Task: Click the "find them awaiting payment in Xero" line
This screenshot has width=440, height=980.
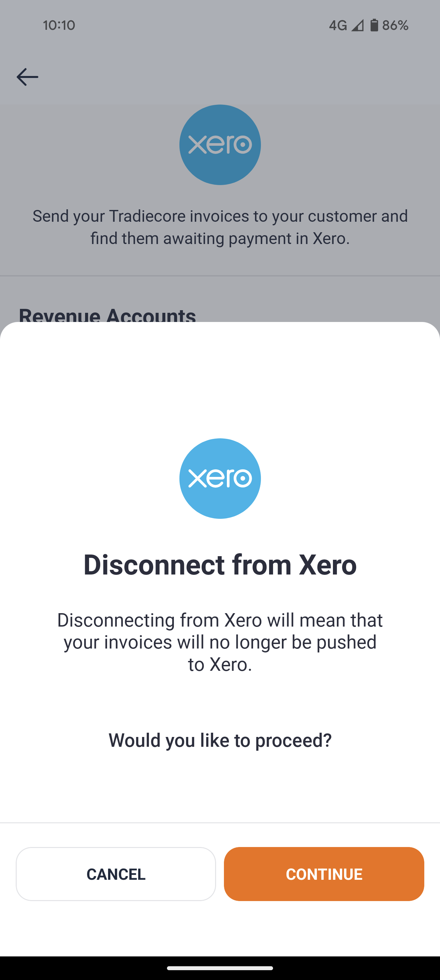Action: click(220, 238)
